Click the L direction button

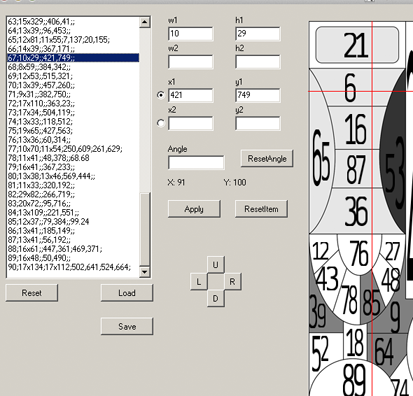pyautogui.click(x=199, y=282)
